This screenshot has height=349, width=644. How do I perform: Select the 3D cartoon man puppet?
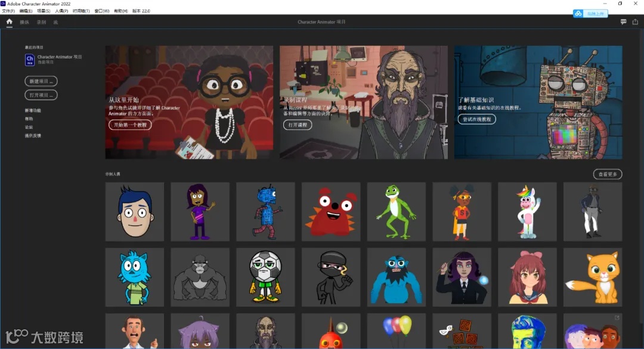coord(135,331)
